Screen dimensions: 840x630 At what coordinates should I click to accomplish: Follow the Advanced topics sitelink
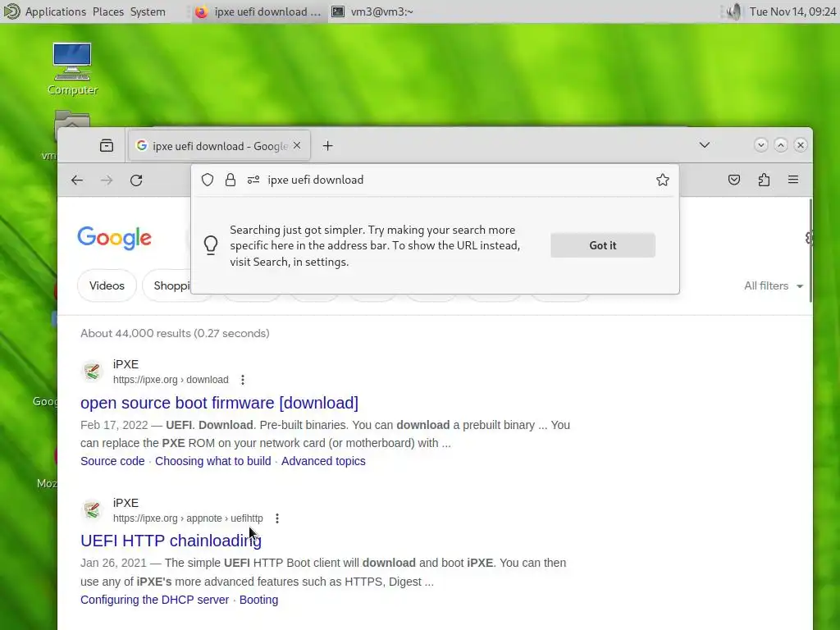[x=323, y=461]
